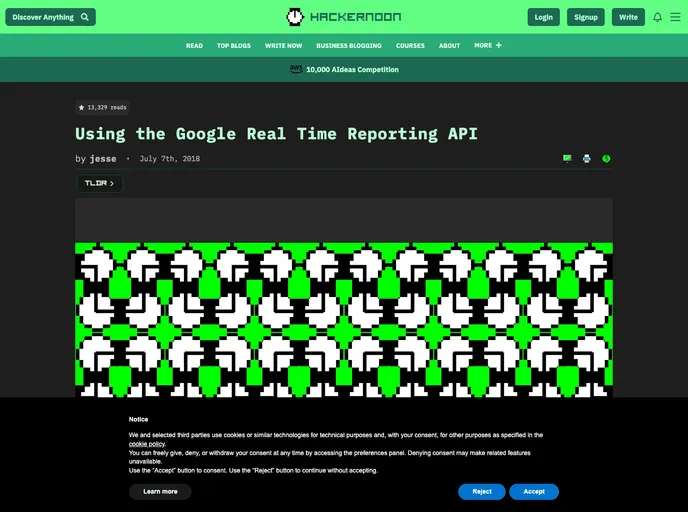Expand the TLDR summary

click(x=100, y=183)
